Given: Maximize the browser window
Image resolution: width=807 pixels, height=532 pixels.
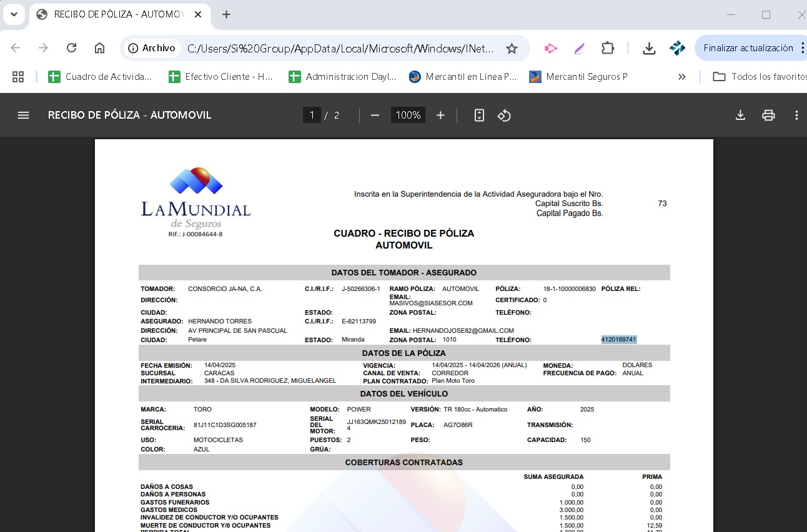Looking at the screenshot, I should click(x=766, y=14).
